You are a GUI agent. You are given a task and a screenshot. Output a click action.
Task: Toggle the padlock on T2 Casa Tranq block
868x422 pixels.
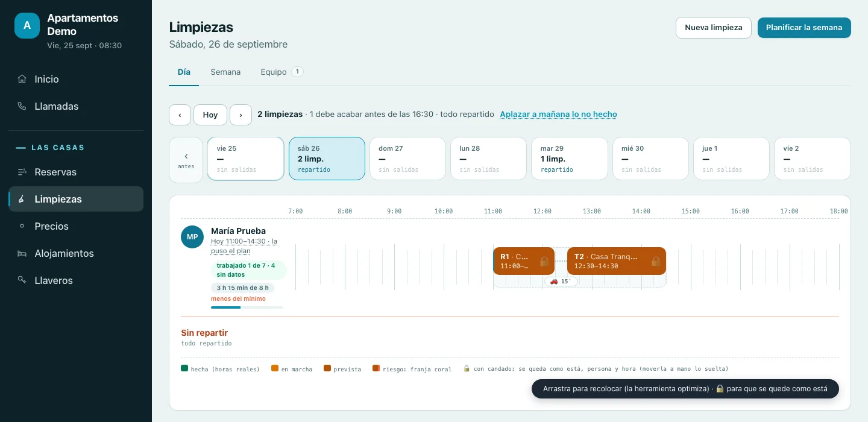point(656,261)
